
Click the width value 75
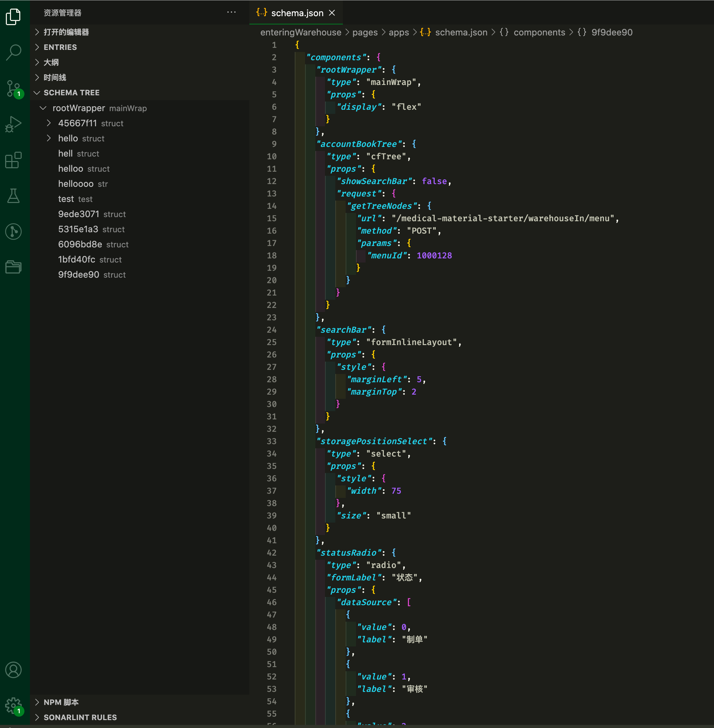[x=396, y=491]
